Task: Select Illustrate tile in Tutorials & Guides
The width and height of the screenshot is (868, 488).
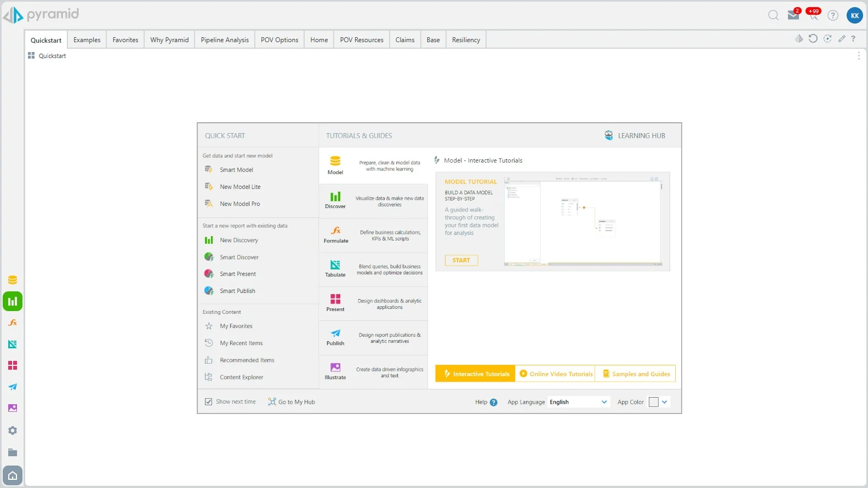Action: (x=373, y=372)
